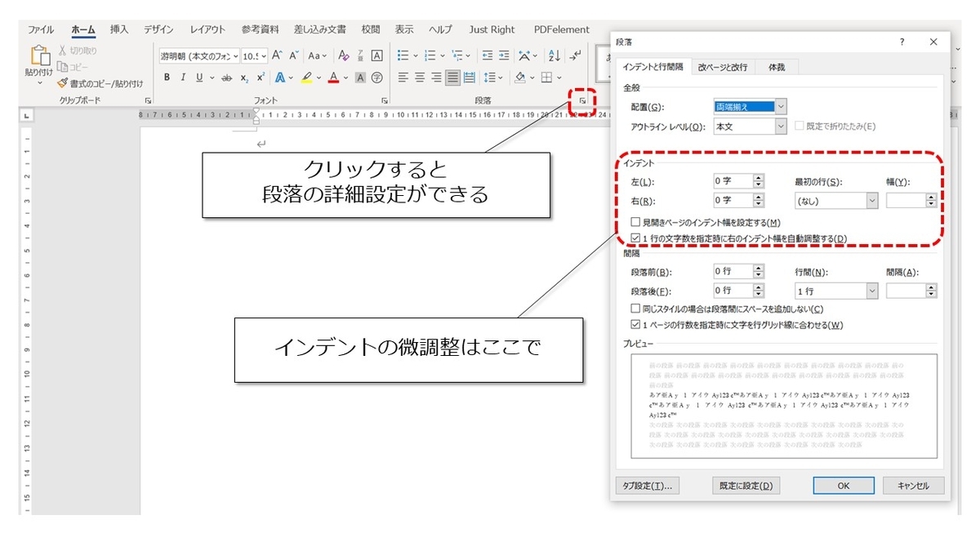This screenshot has height=551, width=980.
Task: Click the OK button
Action: click(844, 486)
